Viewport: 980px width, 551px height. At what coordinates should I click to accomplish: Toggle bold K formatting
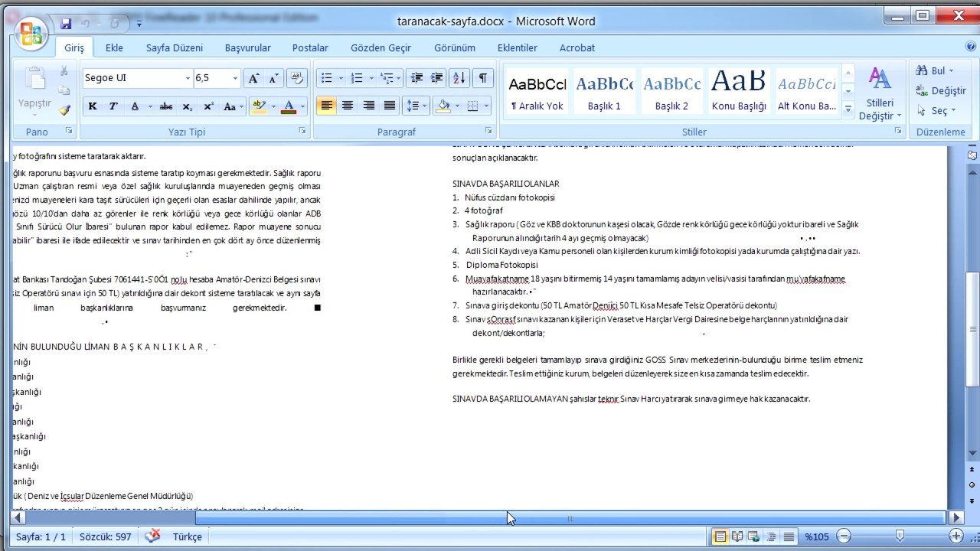[93, 106]
